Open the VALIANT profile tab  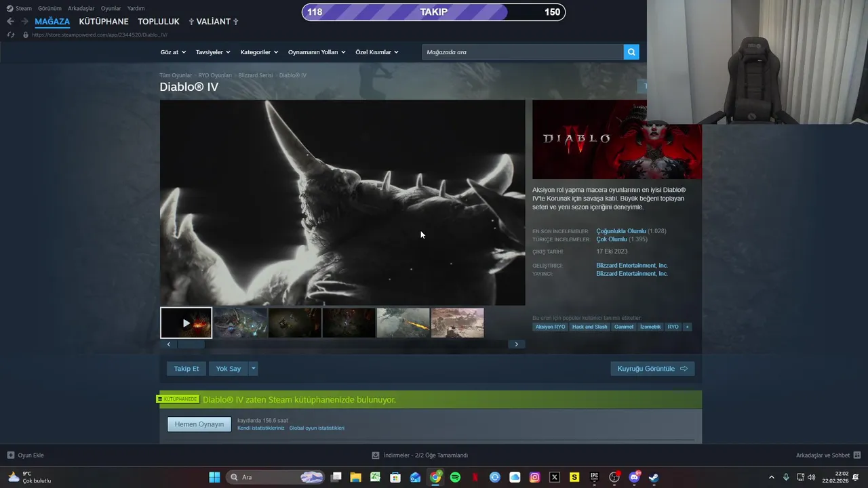click(x=214, y=22)
